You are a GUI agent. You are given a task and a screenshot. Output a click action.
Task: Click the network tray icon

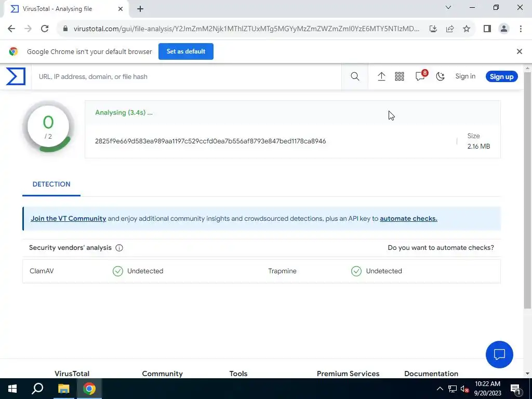[x=453, y=389]
